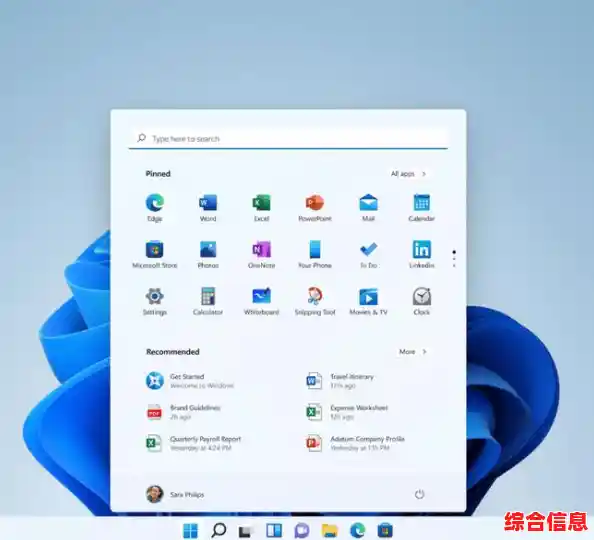Viewport: 594px width, 540px height.
Task: Open the Snipping Tool
Action: click(315, 302)
